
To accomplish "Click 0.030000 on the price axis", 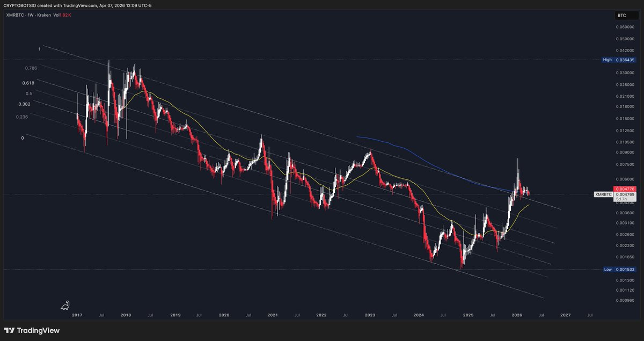I will point(624,72).
